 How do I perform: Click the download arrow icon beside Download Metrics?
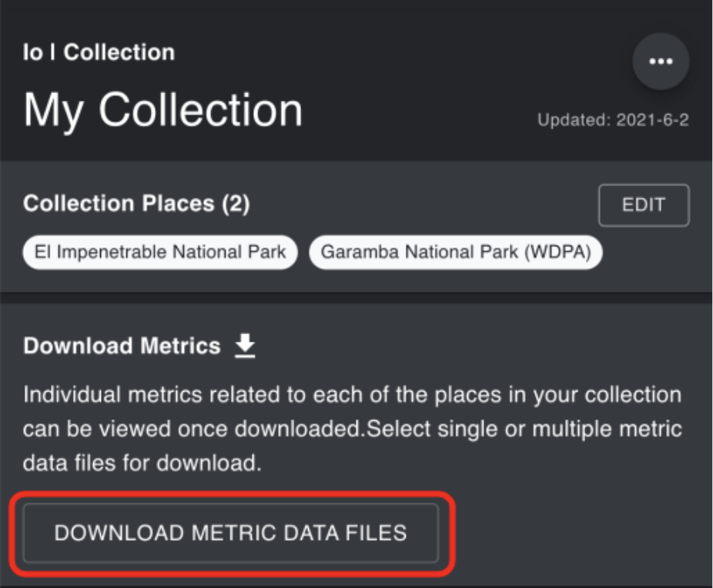click(x=245, y=346)
